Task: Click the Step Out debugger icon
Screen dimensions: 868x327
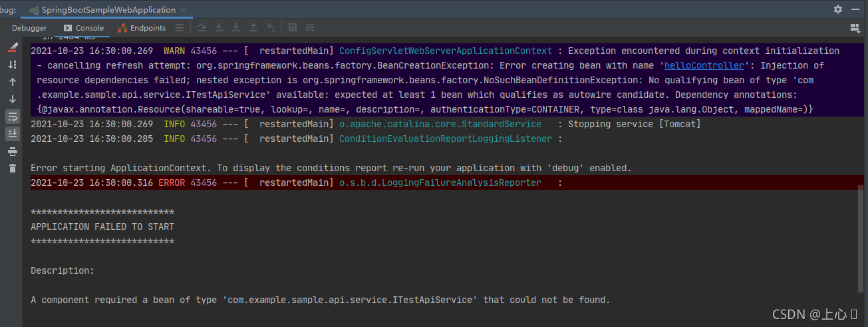Action: 253,27
